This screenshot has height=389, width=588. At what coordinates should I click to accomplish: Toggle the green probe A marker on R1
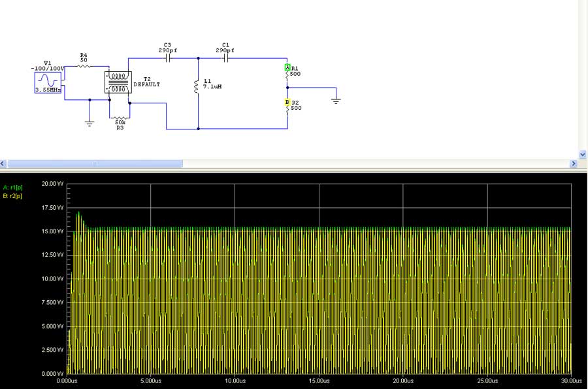pyautogui.click(x=286, y=67)
